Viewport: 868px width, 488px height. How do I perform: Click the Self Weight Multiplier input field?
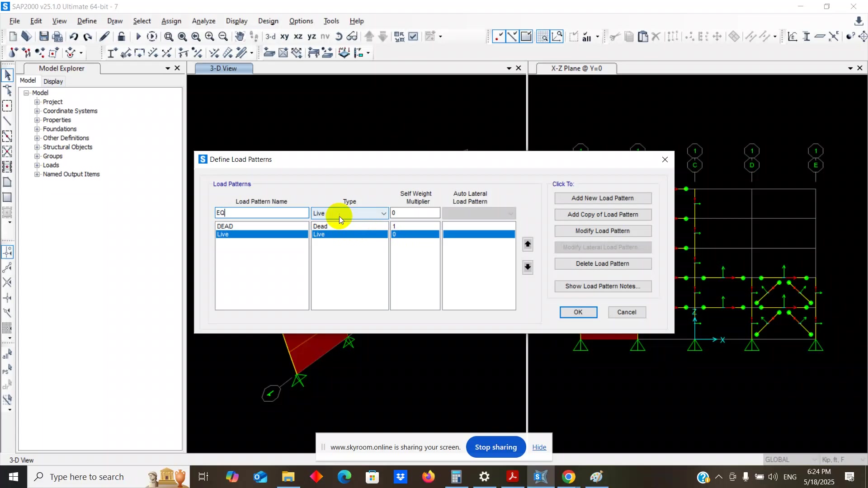pos(415,213)
